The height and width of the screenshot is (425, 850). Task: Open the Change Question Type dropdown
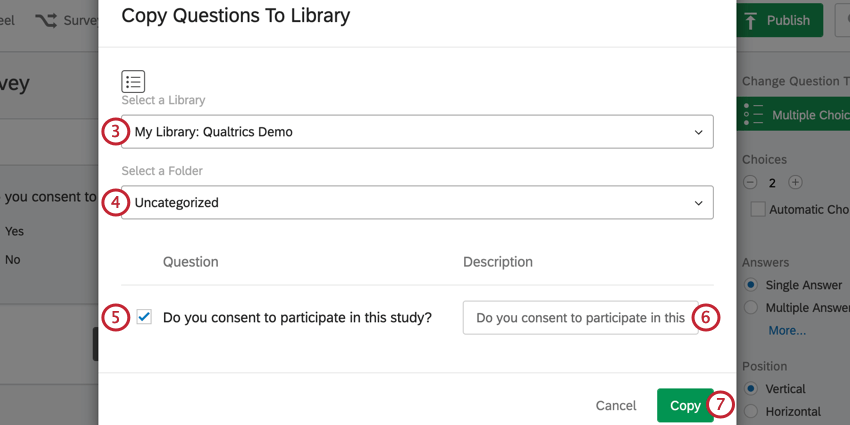click(795, 115)
